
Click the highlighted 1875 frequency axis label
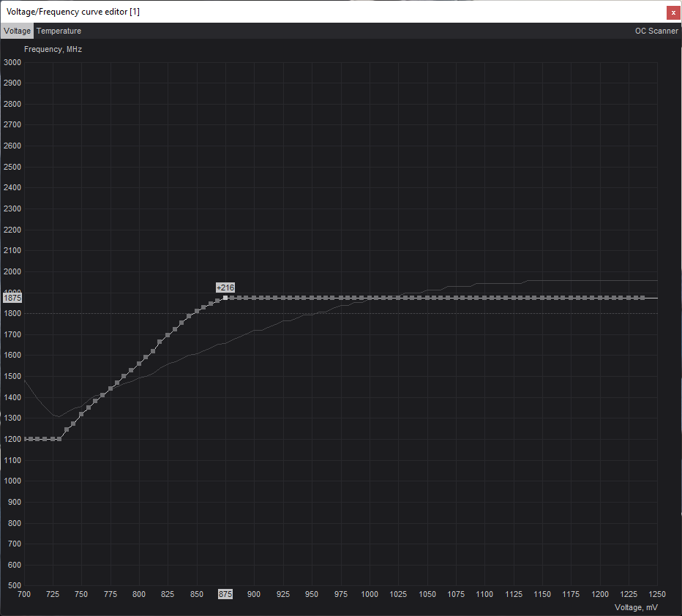click(12, 298)
